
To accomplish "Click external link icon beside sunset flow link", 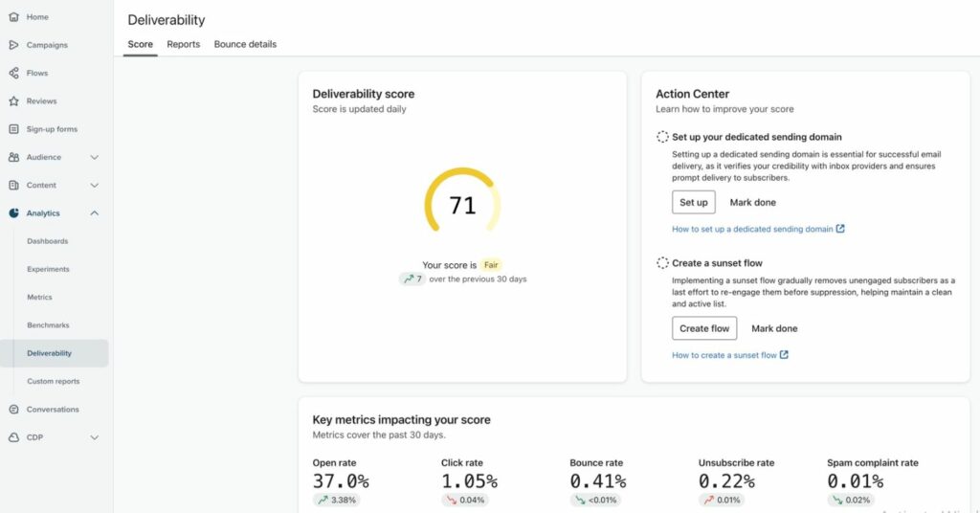I will click(x=785, y=355).
